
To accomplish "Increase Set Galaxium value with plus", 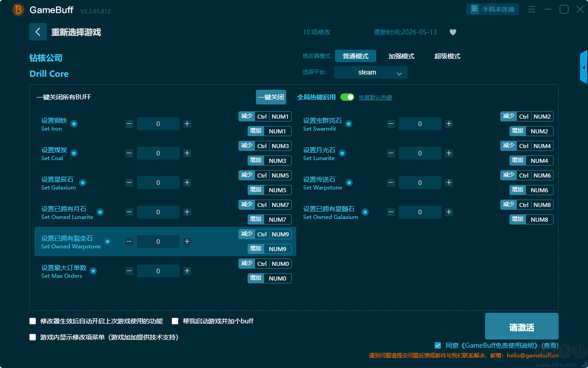I will [x=187, y=183].
